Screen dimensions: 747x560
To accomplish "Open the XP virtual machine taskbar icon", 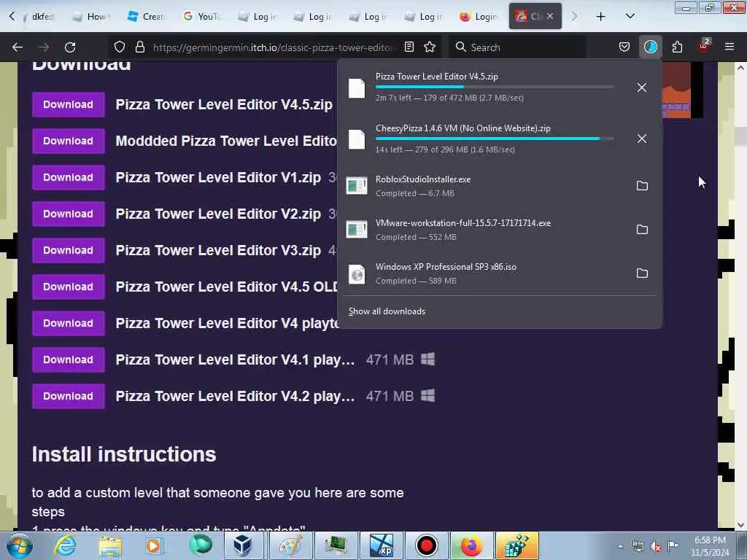I will tap(382, 545).
